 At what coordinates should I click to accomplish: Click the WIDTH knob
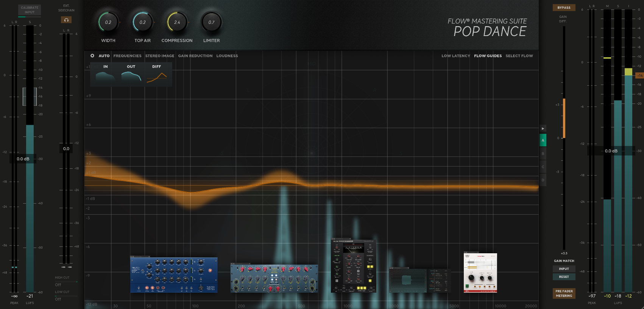tap(108, 22)
